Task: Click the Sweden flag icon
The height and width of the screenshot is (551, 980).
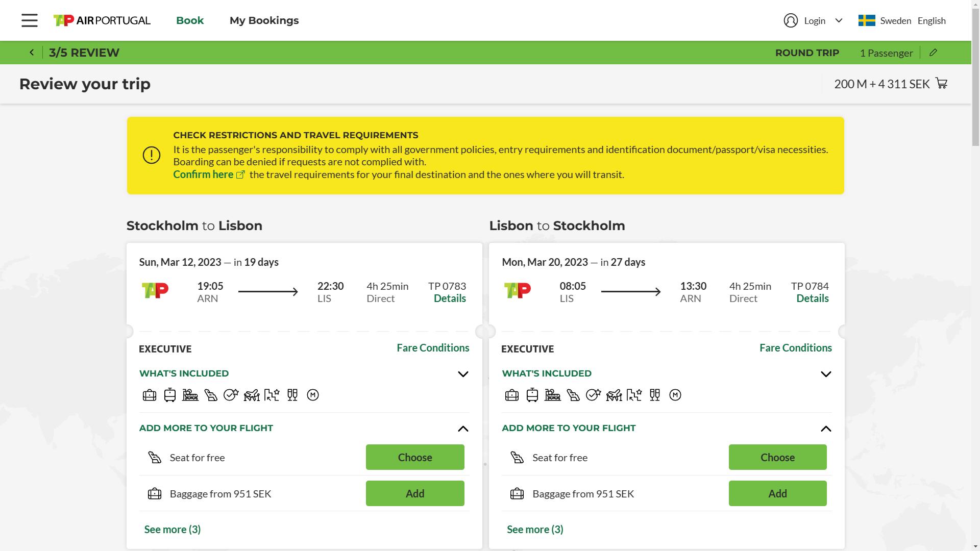Action: [x=867, y=20]
